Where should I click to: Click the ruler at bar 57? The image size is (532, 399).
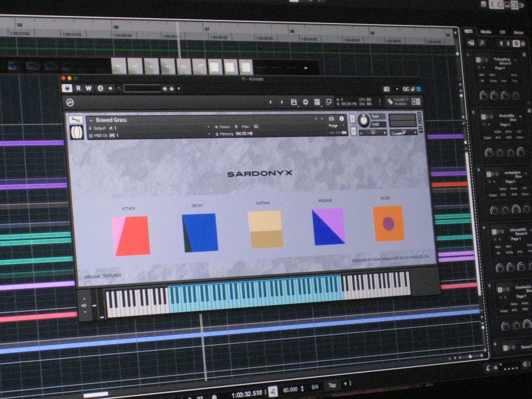coord(207,29)
